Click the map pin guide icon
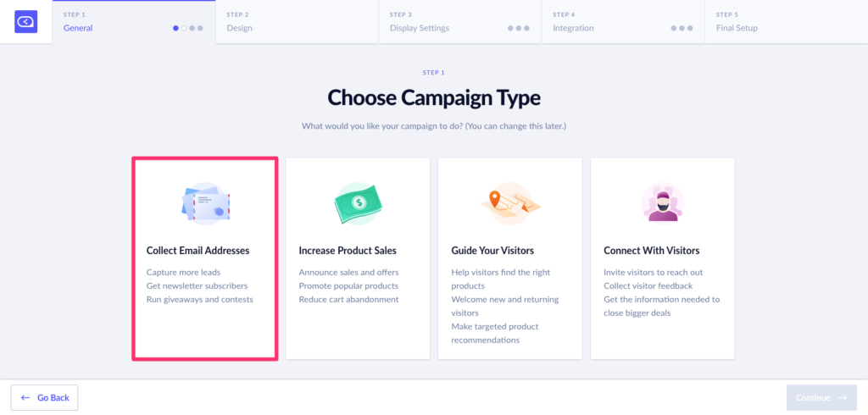868x415 pixels. (510, 203)
